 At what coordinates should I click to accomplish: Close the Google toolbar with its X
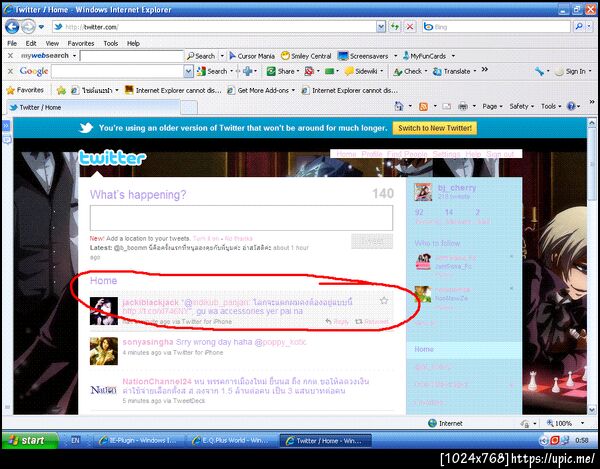click(10, 71)
